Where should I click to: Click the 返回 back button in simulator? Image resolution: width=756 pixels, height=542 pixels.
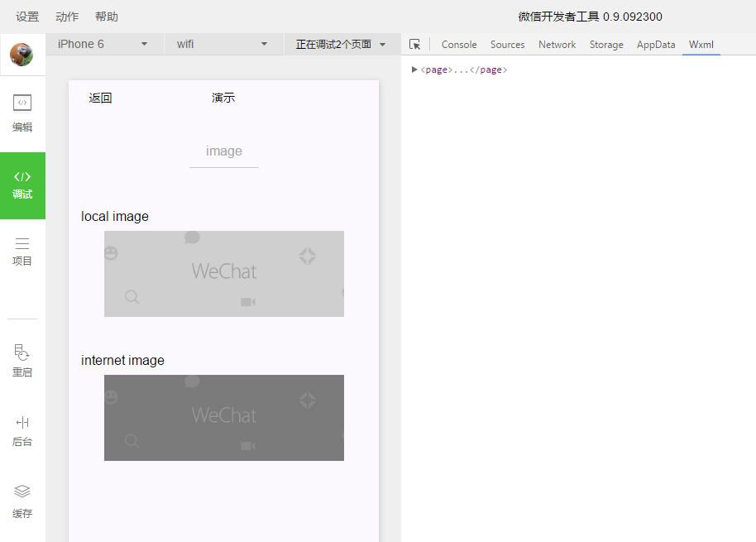95,98
